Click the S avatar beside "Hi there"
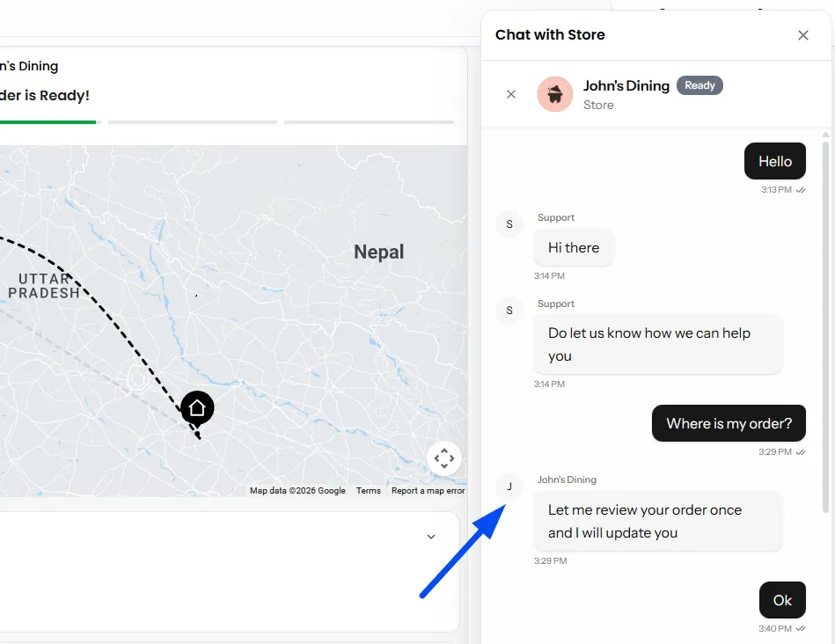This screenshot has width=835, height=644. 509,224
